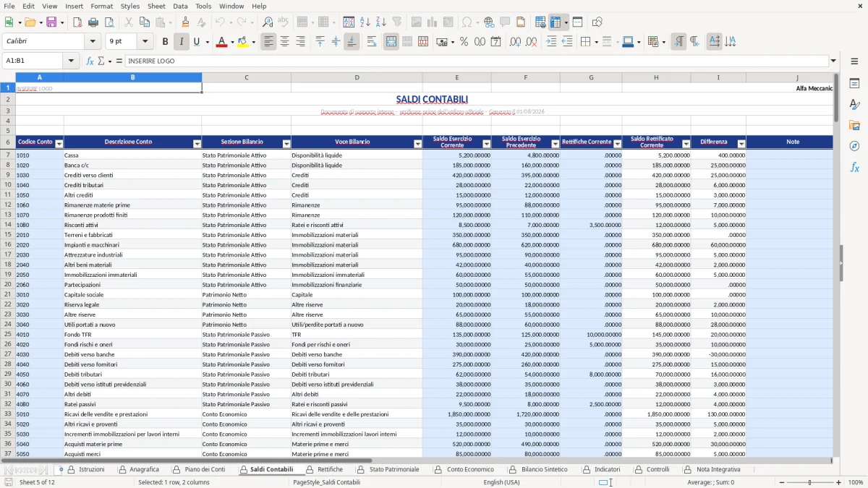Click the Print icon in toolbar
Screen dimensions: 868x488
pyautogui.click(x=93, y=22)
